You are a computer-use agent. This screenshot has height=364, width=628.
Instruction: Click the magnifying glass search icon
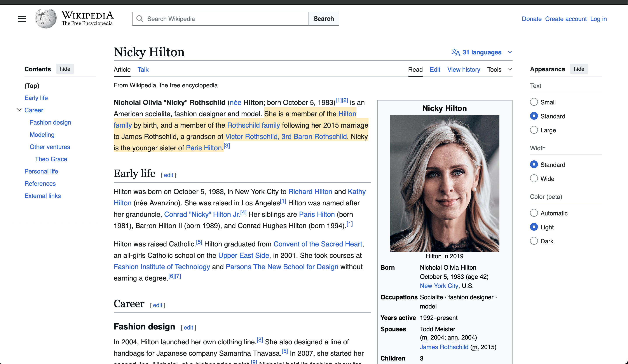[x=140, y=19]
